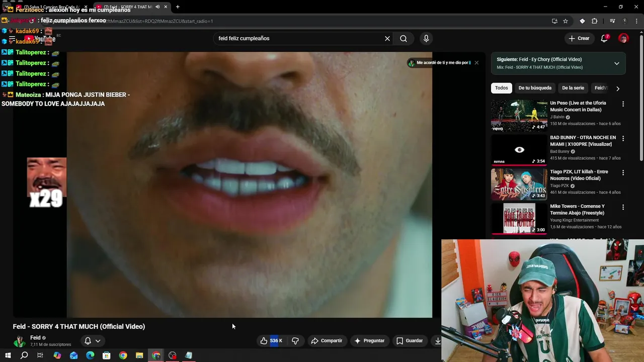Launch Microsoft Edge from the taskbar
644x362 pixels.
90,355
